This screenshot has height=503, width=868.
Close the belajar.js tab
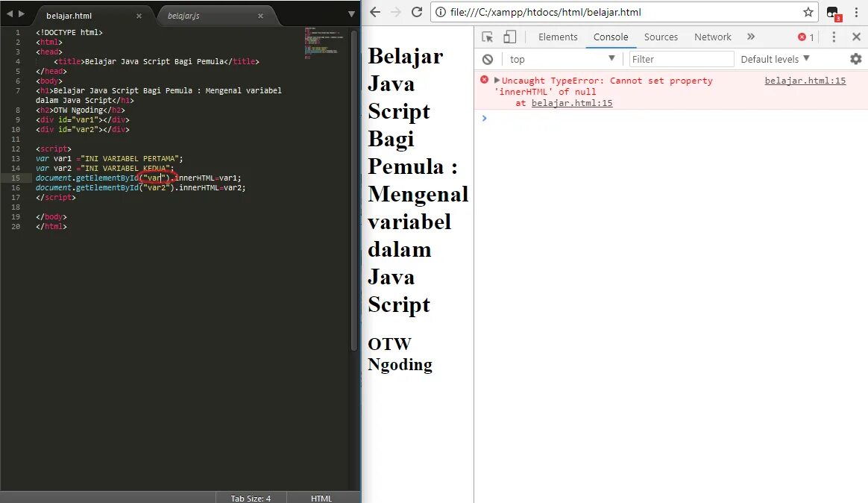click(x=261, y=16)
